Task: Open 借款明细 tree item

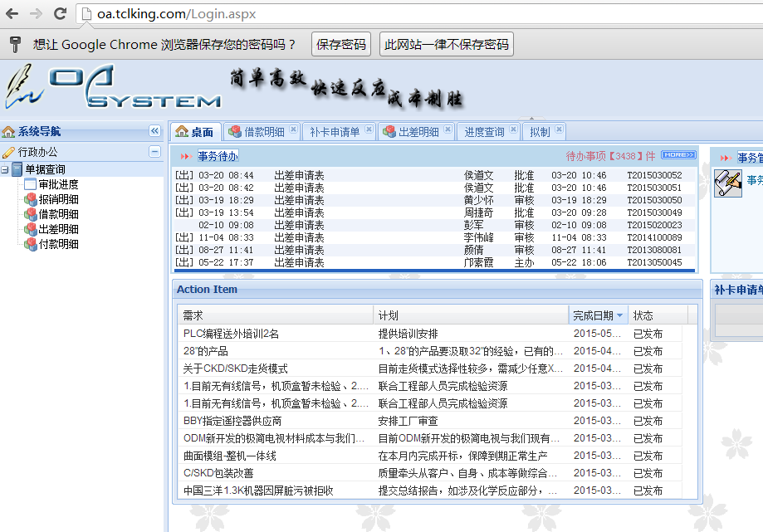Action: (58, 214)
